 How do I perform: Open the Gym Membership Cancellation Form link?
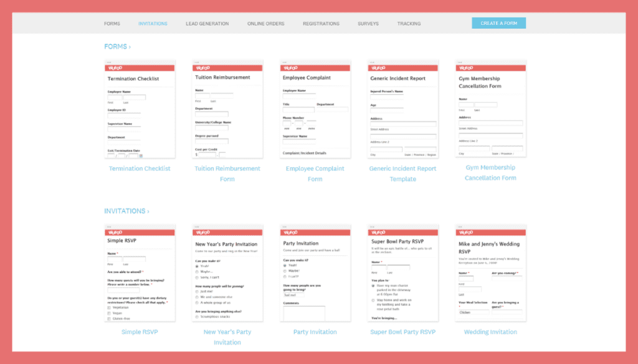490,172
